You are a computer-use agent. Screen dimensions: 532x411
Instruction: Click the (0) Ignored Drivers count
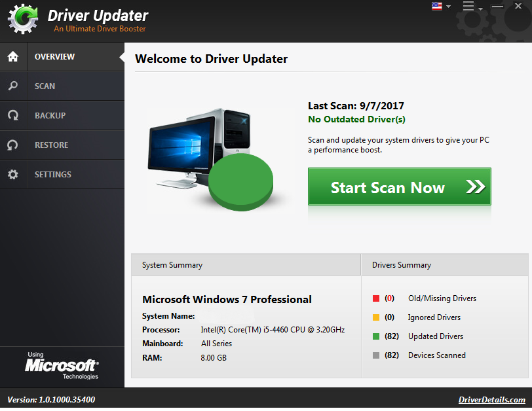click(x=389, y=317)
